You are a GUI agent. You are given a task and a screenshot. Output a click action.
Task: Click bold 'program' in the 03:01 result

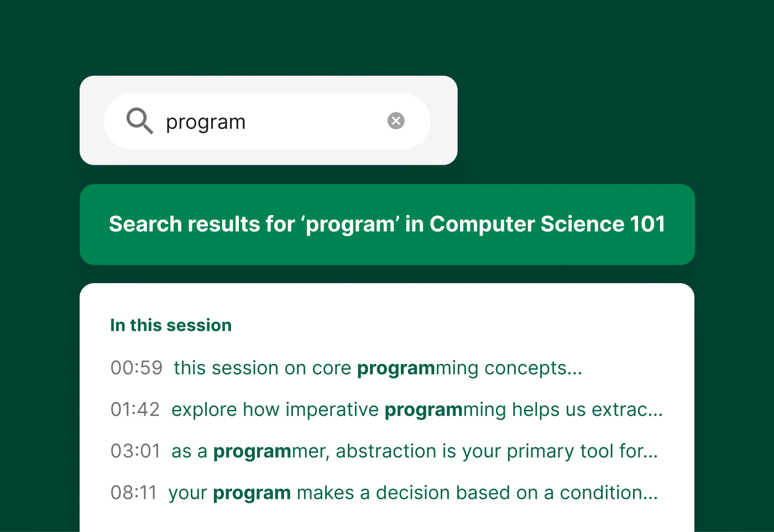point(252,452)
